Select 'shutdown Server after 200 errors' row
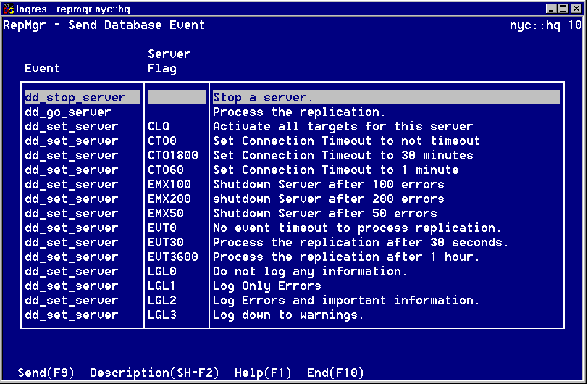 click(328, 199)
